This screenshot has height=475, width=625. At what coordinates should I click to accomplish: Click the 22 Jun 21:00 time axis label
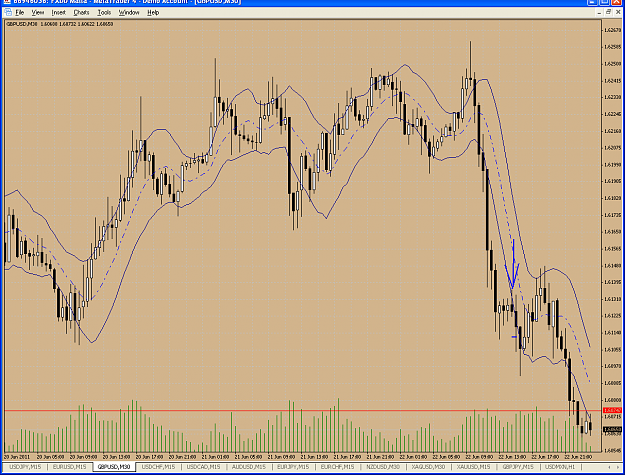tap(578, 457)
